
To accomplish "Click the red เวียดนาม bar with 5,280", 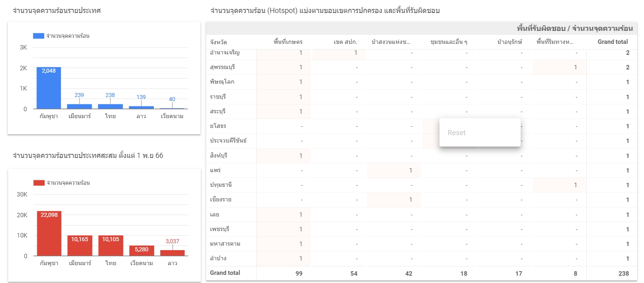I will point(142,251).
